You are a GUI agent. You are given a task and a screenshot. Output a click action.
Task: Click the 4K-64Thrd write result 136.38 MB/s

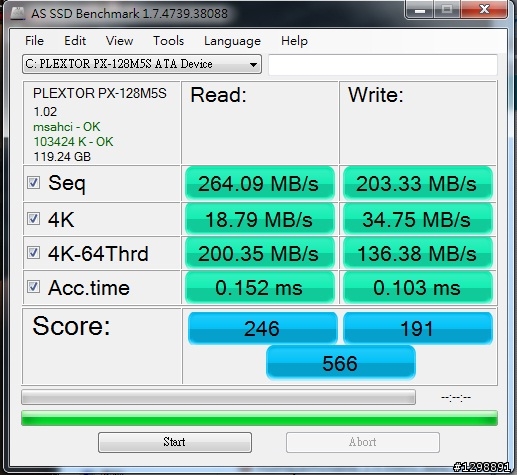tap(418, 253)
